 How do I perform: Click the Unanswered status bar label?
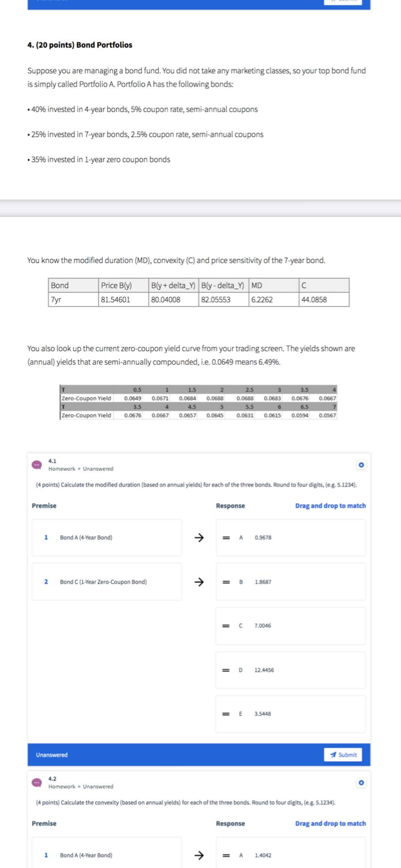tap(52, 755)
